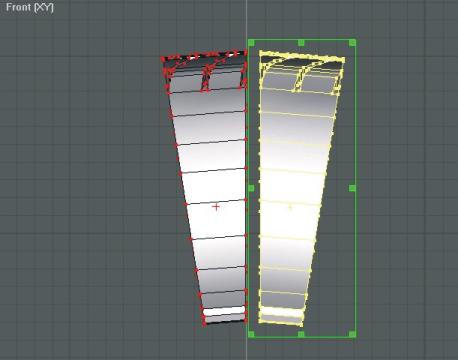The height and width of the screenshot is (360, 458).
Task: Click the red pivot cross on the red mesh
Action: 216,207
